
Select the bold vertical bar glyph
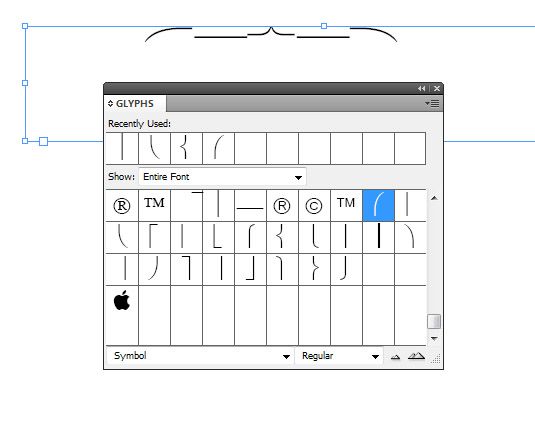378,237
